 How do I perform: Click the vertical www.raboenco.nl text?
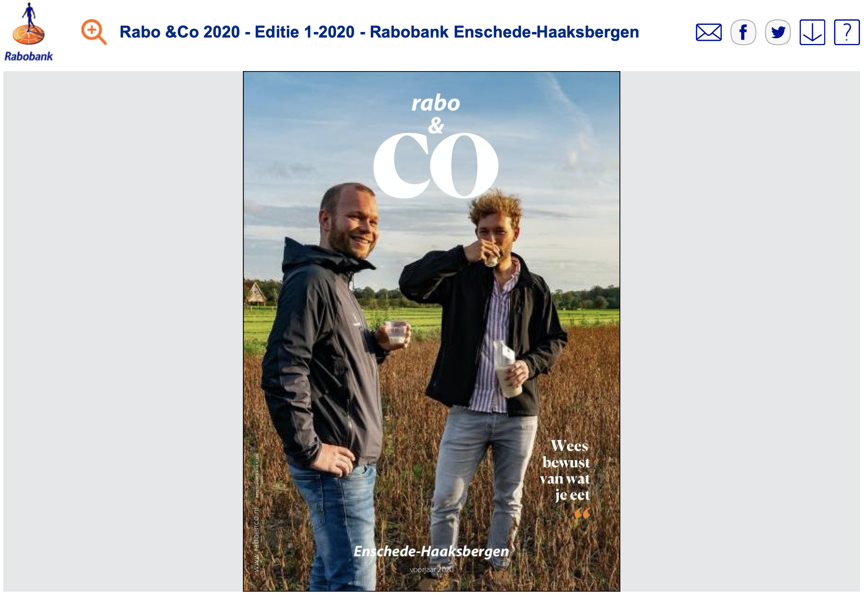(256, 540)
